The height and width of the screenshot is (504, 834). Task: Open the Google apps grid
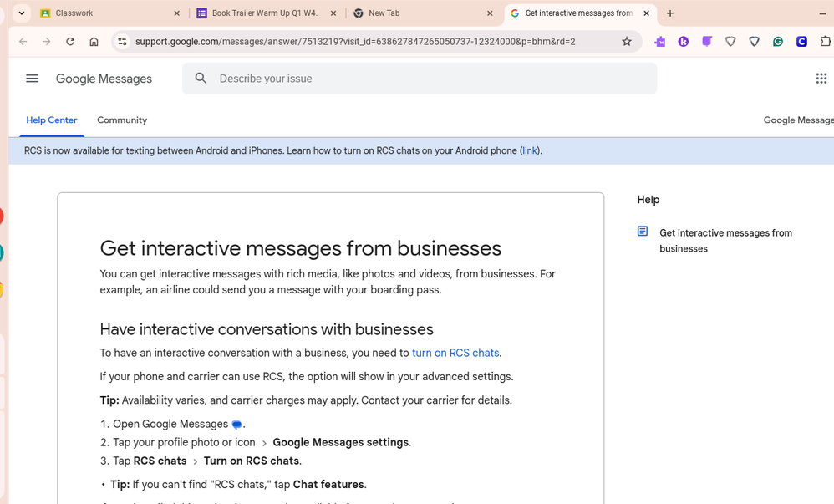(821, 79)
